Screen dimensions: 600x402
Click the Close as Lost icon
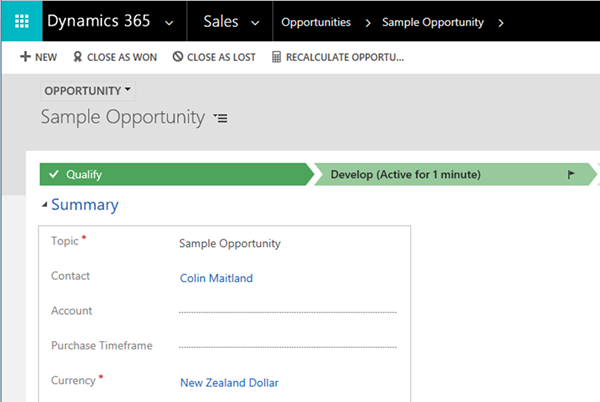[178, 58]
